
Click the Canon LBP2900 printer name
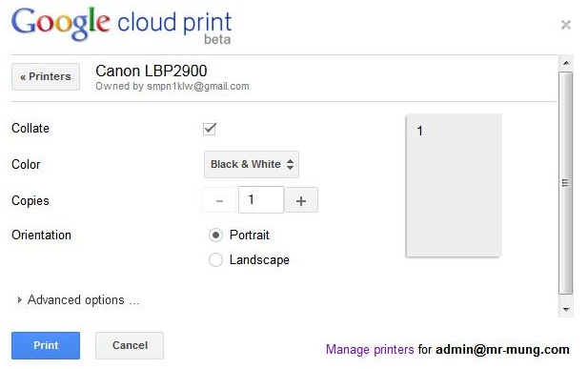(x=152, y=71)
